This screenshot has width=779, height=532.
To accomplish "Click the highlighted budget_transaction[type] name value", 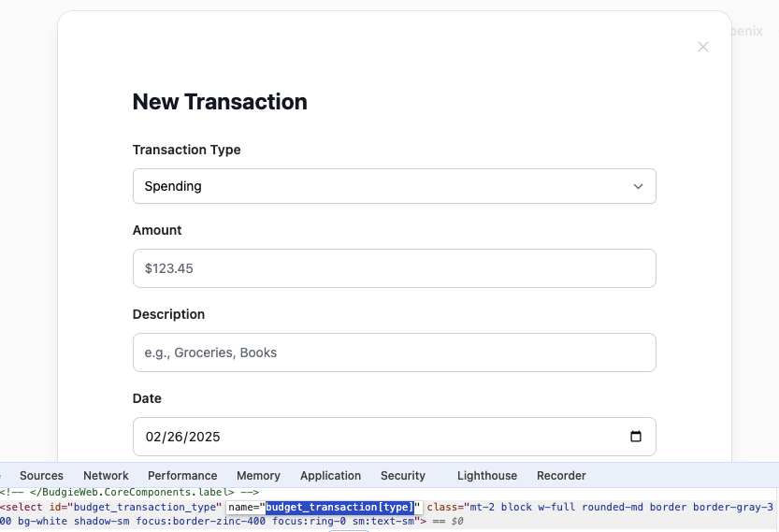I will pyautogui.click(x=339, y=507).
